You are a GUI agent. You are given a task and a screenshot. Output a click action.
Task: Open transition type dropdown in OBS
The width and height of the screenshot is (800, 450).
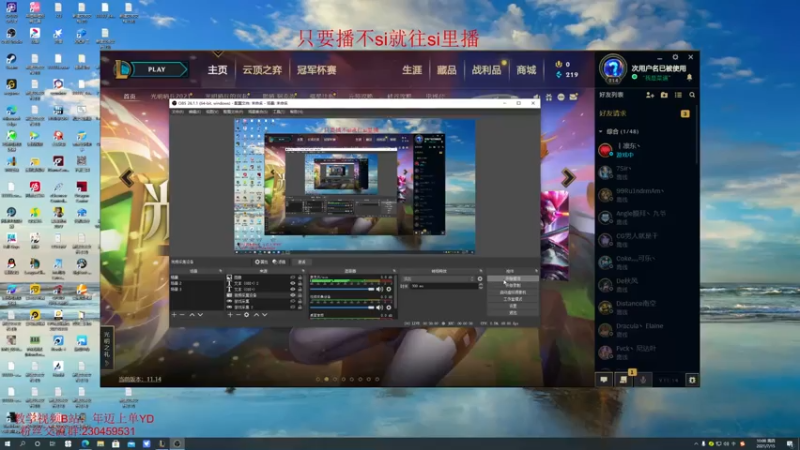(439, 279)
